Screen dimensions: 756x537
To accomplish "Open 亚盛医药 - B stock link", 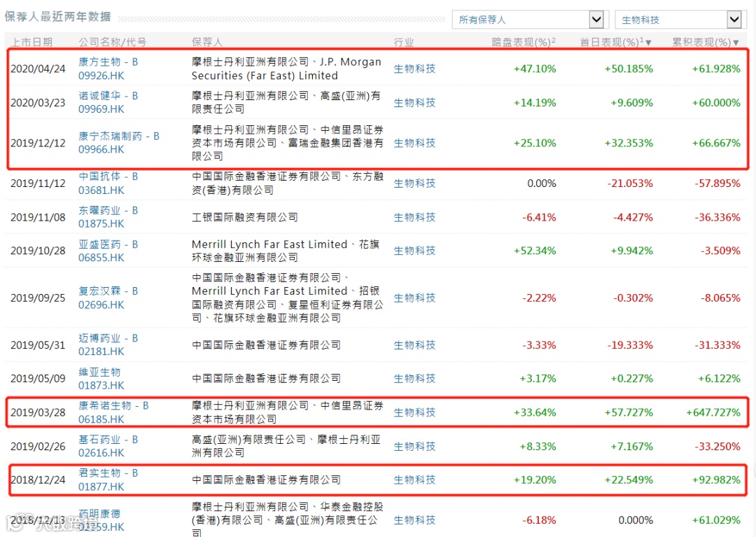I will (108, 244).
